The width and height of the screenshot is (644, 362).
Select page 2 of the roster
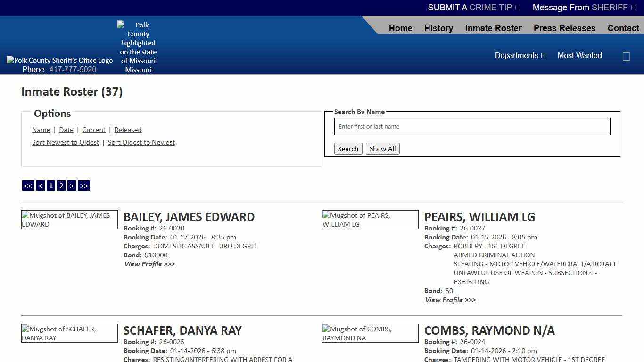tap(61, 185)
